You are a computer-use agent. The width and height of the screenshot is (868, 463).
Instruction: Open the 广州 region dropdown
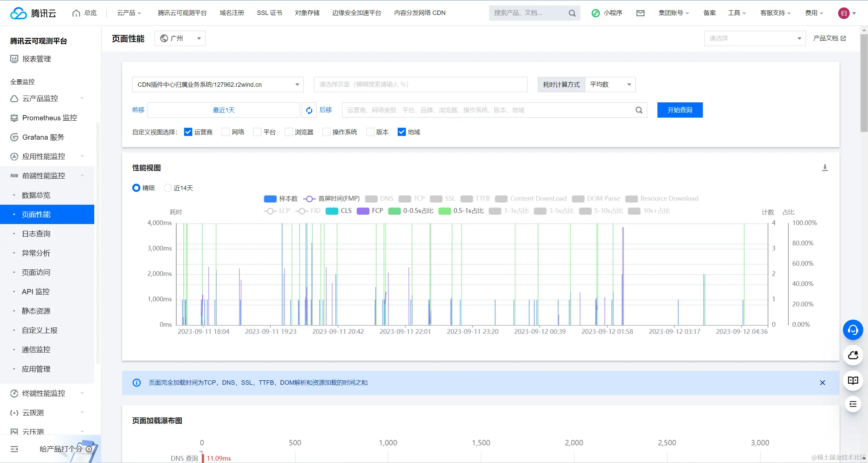click(180, 38)
